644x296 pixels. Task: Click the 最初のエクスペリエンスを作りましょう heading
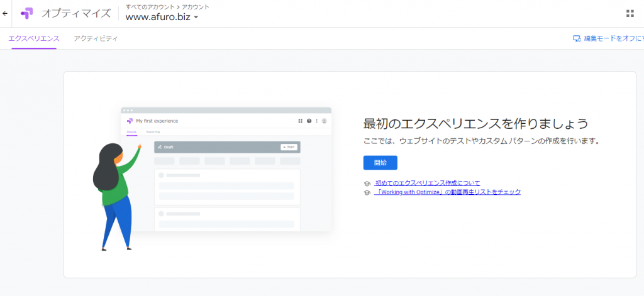(x=477, y=124)
